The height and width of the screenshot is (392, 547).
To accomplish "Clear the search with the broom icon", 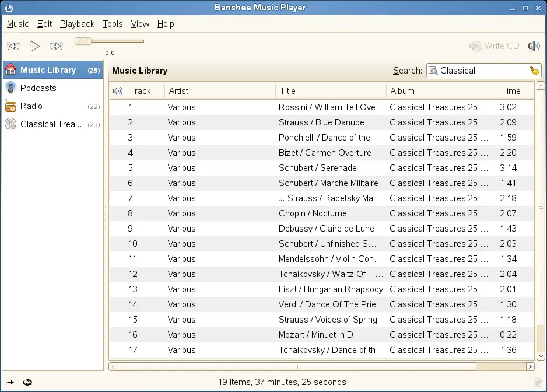I will (534, 71).
